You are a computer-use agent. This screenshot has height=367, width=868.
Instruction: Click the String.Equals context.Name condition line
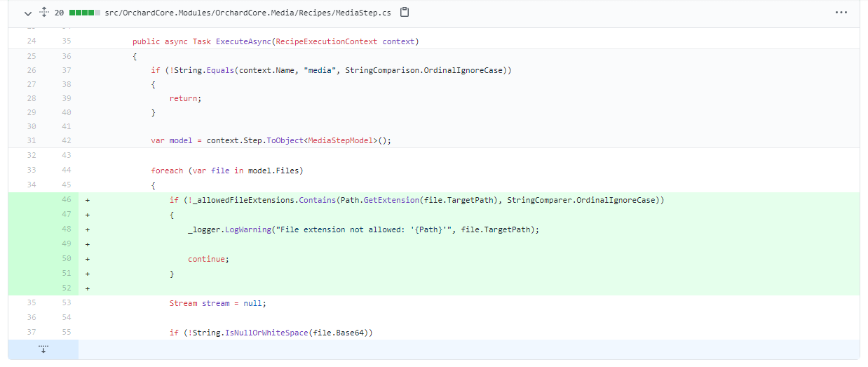(x=331, y=70)
